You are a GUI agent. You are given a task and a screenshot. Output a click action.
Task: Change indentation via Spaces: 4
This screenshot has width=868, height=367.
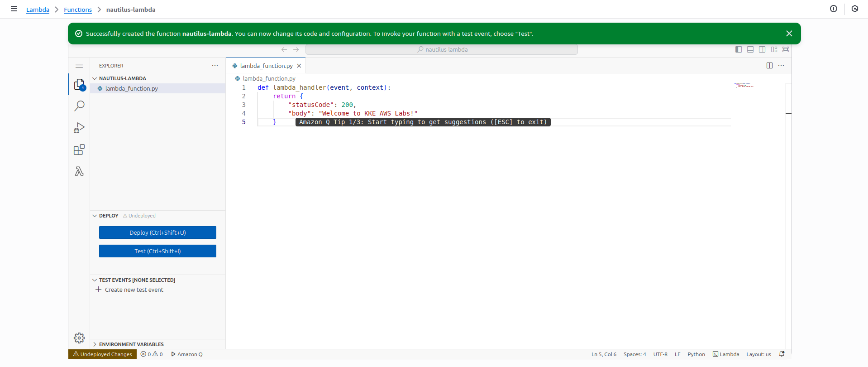point(634,354)
